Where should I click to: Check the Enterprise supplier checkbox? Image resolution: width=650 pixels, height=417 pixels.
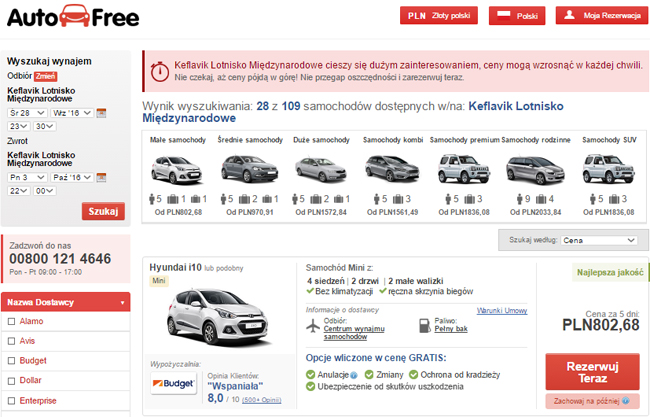pos(12,401)
